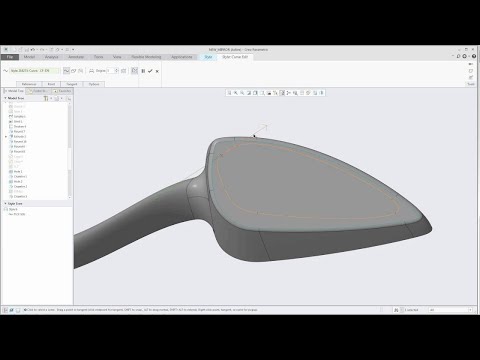Viewport: 480px width, 360px height.
Task: Select the Curve on Surface type icon
Action: [x=81, y=71]
